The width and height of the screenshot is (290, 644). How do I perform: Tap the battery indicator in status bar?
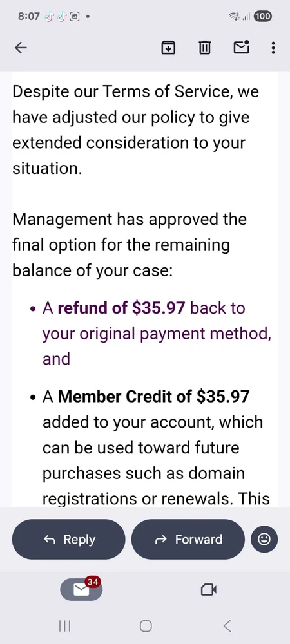point(263,17)
